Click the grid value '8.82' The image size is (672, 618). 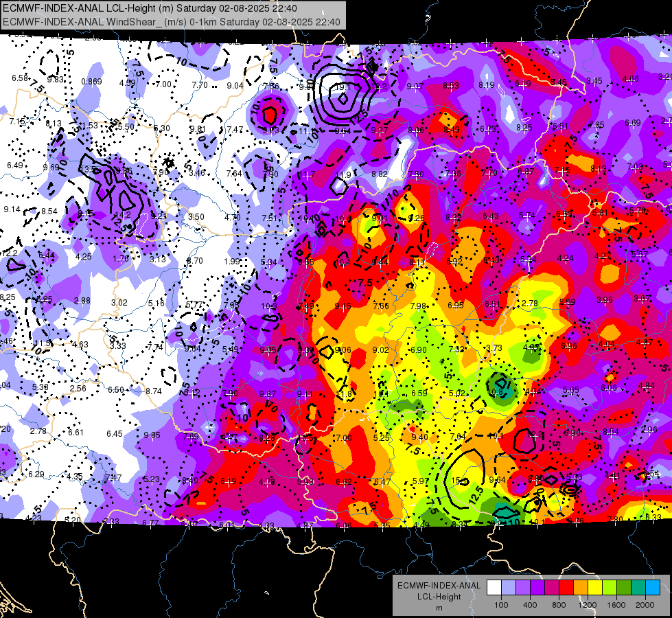click(x=380, y=174)
